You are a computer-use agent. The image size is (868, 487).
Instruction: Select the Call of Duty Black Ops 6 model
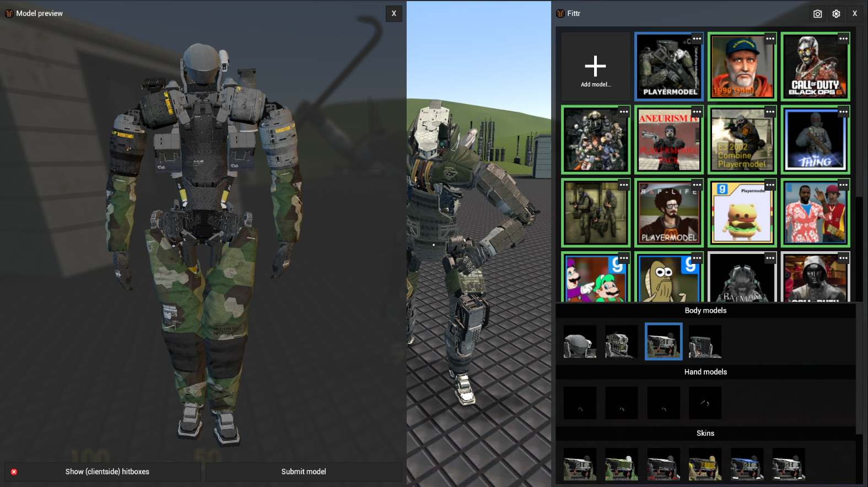pos(815,67)
